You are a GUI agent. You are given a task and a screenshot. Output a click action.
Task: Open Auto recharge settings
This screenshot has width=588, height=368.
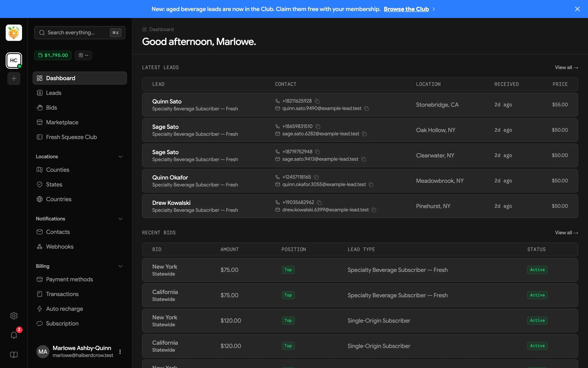80,309
